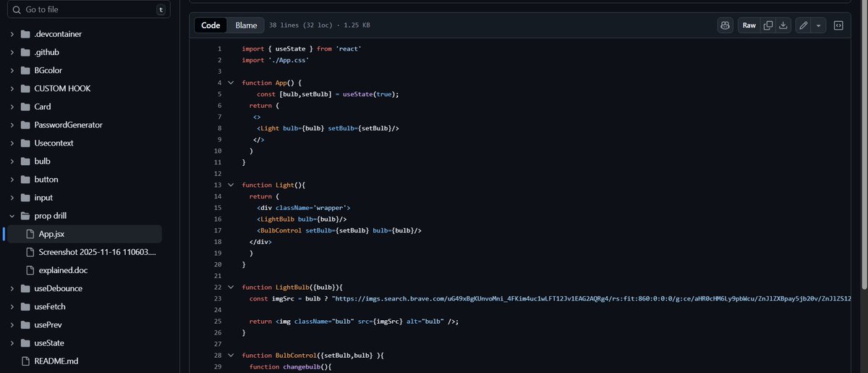Viewport: 868px width, 373px height.
Task: Expand the BGcolor folder chevron
Action: tap(12, 70)
